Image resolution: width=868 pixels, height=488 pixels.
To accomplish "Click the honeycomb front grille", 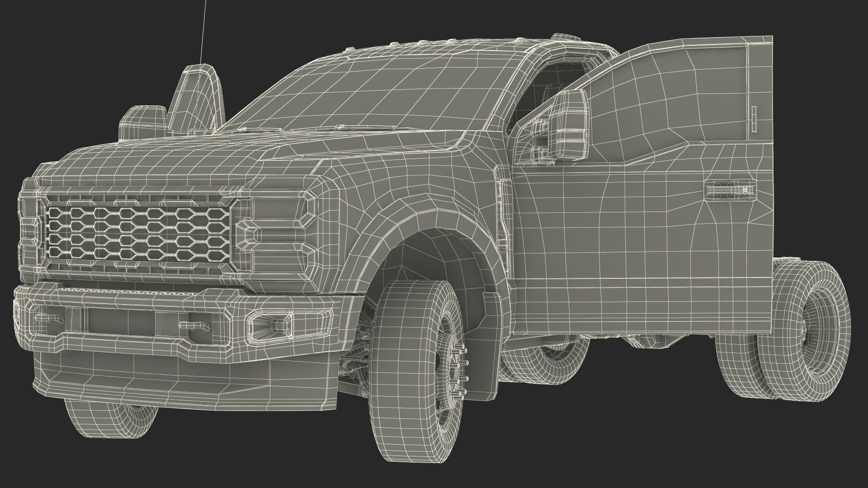I will pos(138,235).
